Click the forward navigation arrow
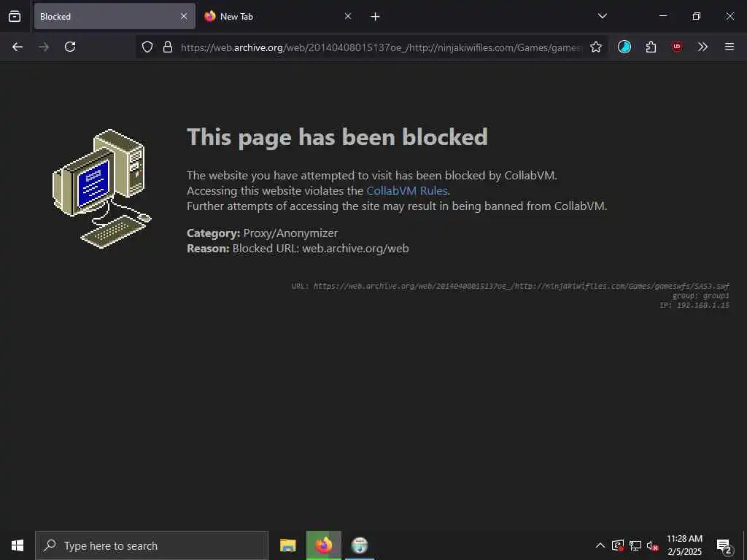 point(44,47)
